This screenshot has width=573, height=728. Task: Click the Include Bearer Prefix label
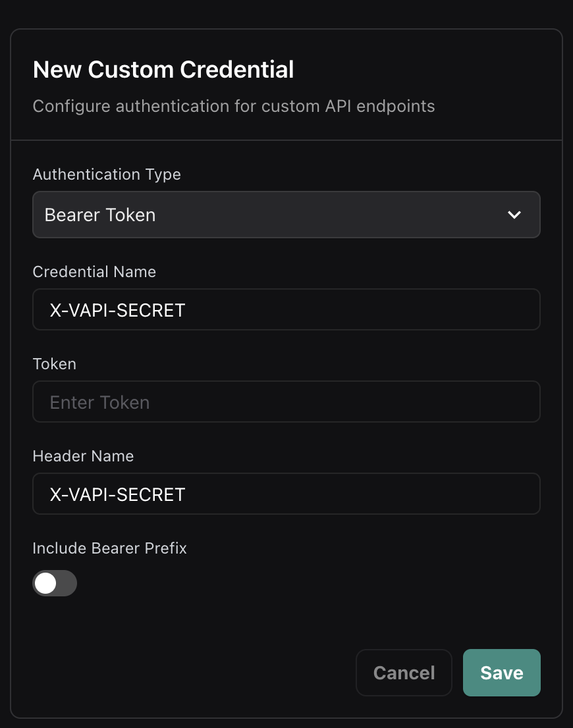coord(109,548)
